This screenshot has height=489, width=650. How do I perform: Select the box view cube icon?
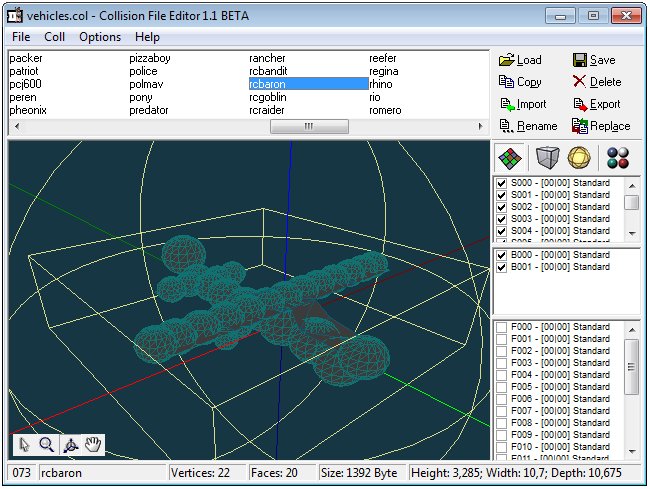point(547,158)
